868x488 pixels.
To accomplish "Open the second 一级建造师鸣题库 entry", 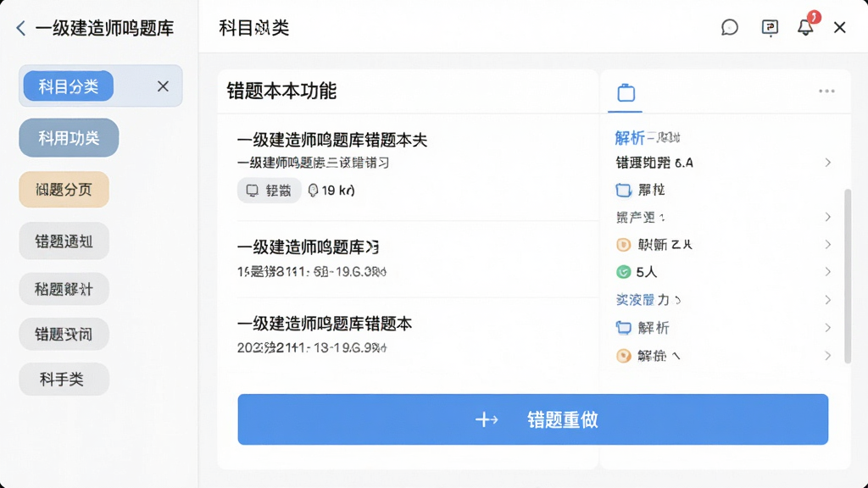I will pos(309,247).
